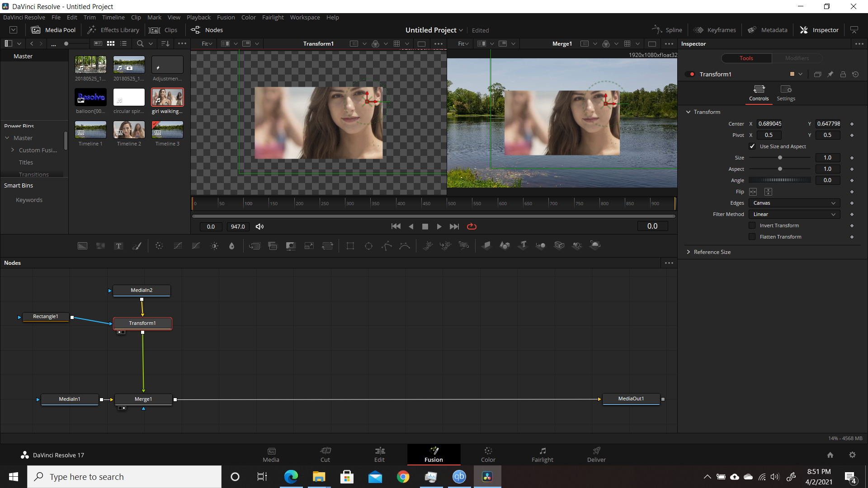Add a Text+ node from the toolbar
Screen dimensions: 868x488
click(118, 246)
